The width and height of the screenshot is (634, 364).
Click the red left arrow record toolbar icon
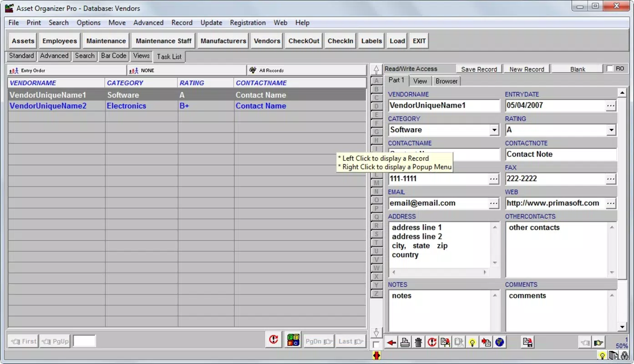point(391,343)
